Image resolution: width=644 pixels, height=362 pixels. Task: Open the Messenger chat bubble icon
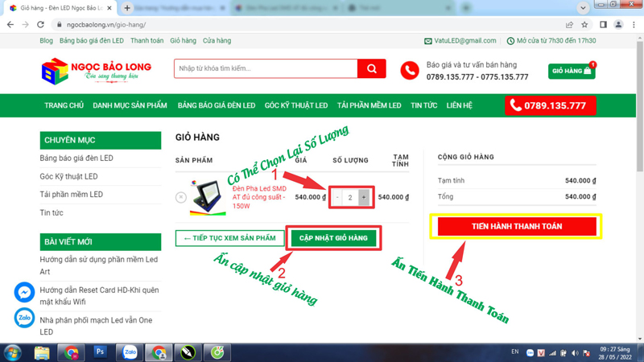click(x=25, y=292)
